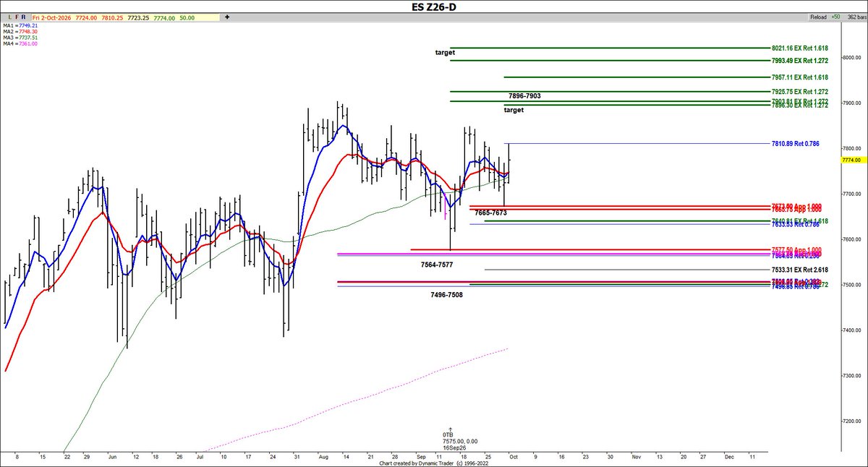Click the 7575.00, 0.00 marker text
This screenshot has height=467, width=868.
pos(460,441)
